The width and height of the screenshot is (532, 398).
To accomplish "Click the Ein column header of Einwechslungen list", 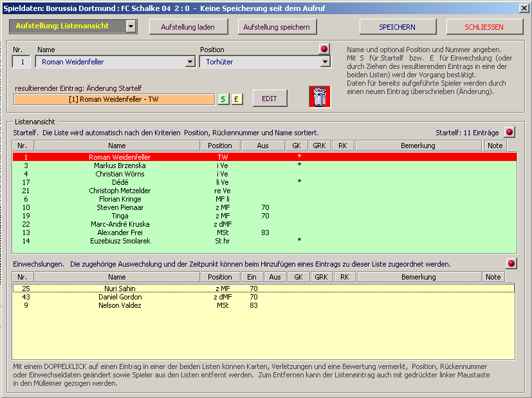I will point(252,277).
